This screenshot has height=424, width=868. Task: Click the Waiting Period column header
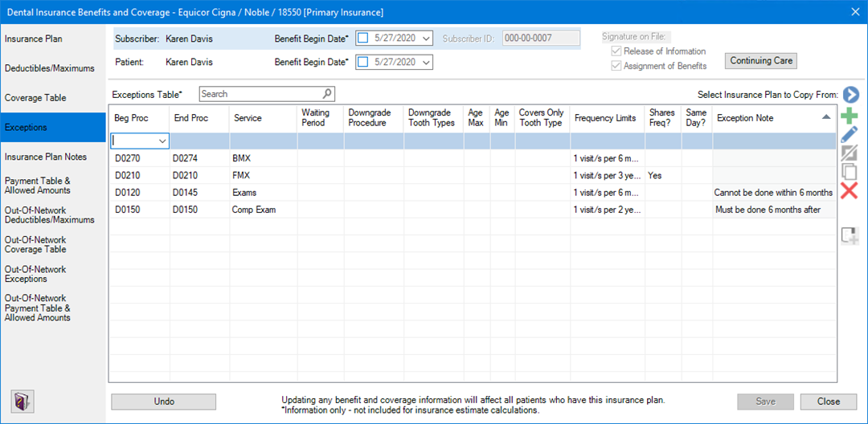click(321, 118)
